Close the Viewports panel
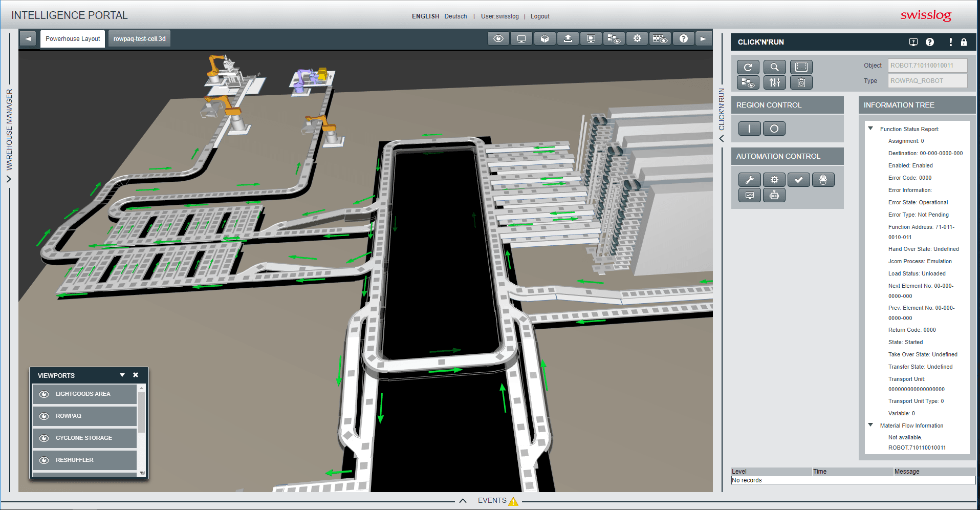980x510 pixels. coord(136,375)
